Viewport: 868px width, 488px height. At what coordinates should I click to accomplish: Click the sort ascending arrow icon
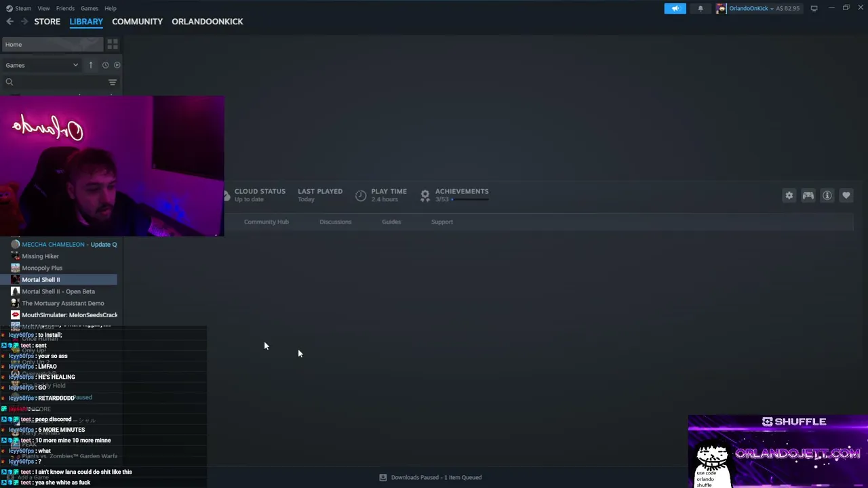[91, 65]
